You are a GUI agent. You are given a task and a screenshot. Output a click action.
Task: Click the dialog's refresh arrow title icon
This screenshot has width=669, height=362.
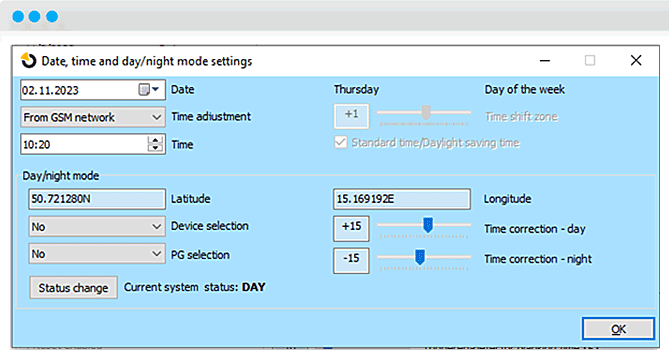click(29, 61)
